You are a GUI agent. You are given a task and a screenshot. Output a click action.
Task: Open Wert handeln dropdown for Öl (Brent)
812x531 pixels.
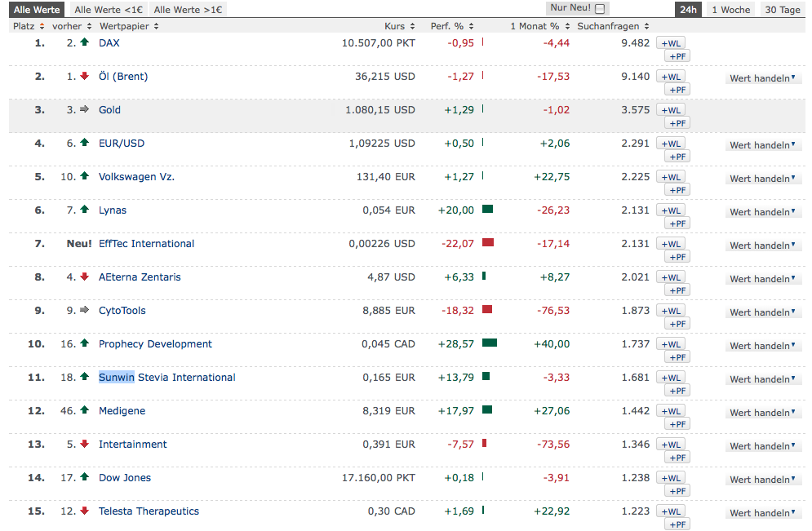coord(764,78)
